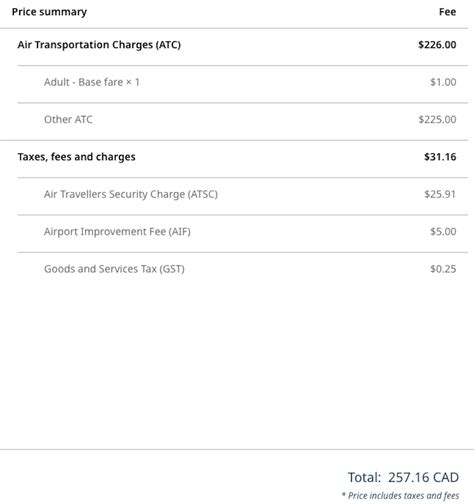This screenshot has height=504, width=474.
Task: Select the Other ATC line item
Action: pyautogui.click(x=243, y=119)
